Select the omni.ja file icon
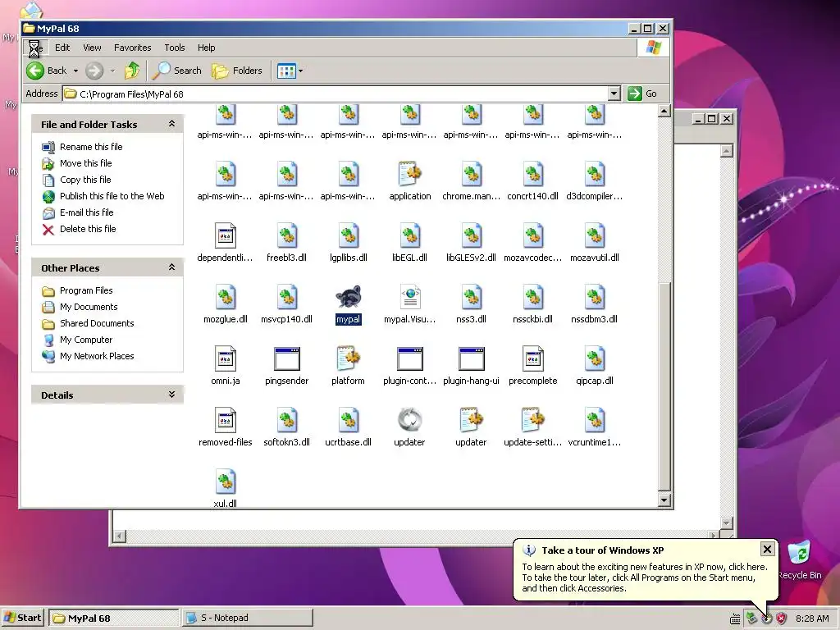 [x=225, y=358]
